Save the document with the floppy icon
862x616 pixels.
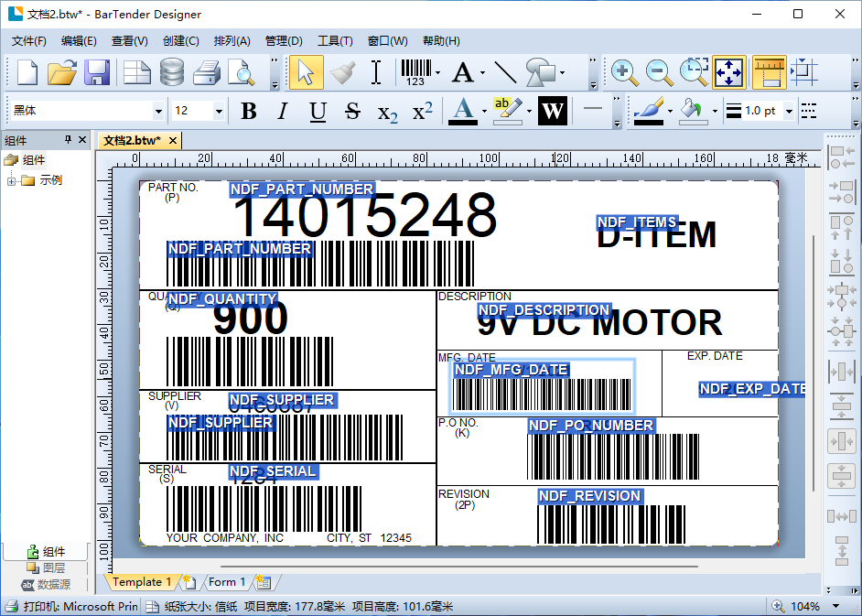[97, 72]
